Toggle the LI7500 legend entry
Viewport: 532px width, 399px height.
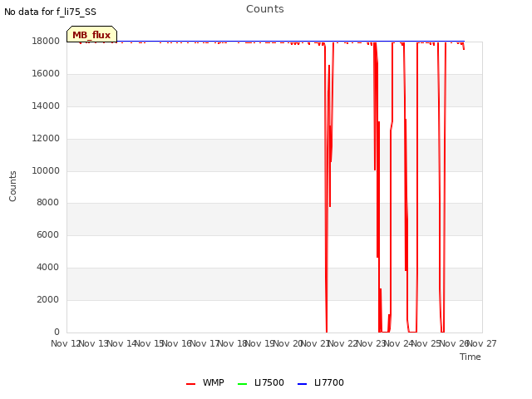click(x=261, y=382)
